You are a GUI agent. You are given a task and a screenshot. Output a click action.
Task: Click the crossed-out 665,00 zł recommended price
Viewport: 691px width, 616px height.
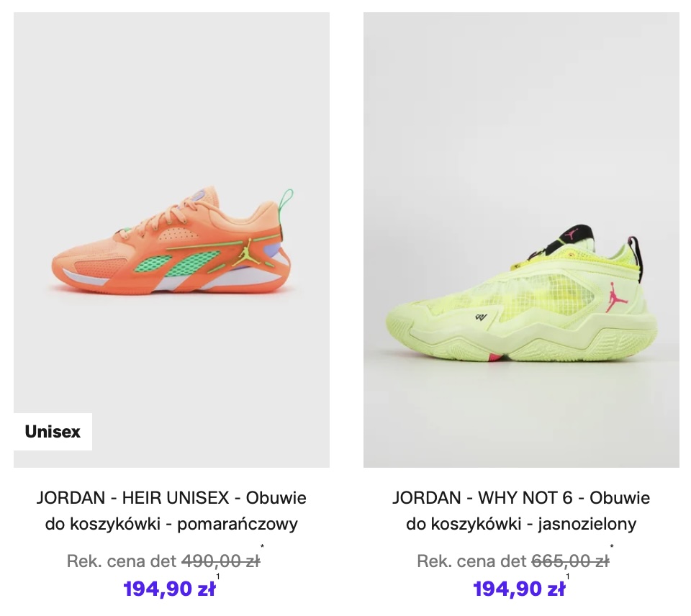(571, 561)
